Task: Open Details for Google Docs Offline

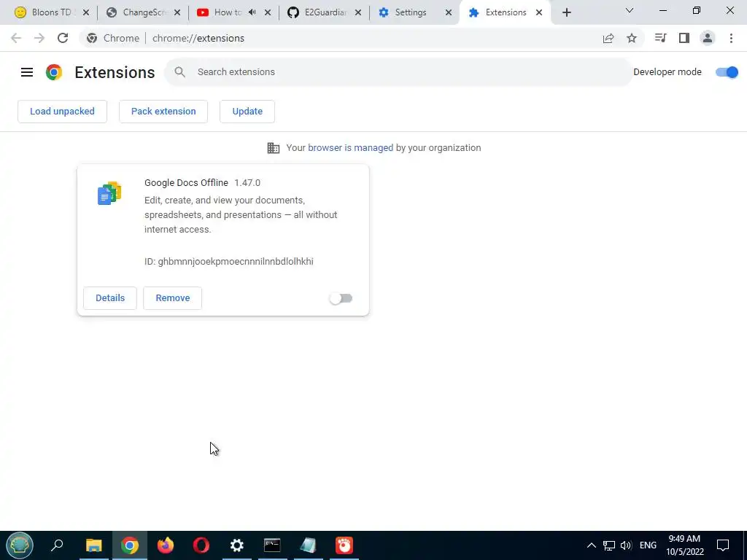Action: [x=110, y=298]
